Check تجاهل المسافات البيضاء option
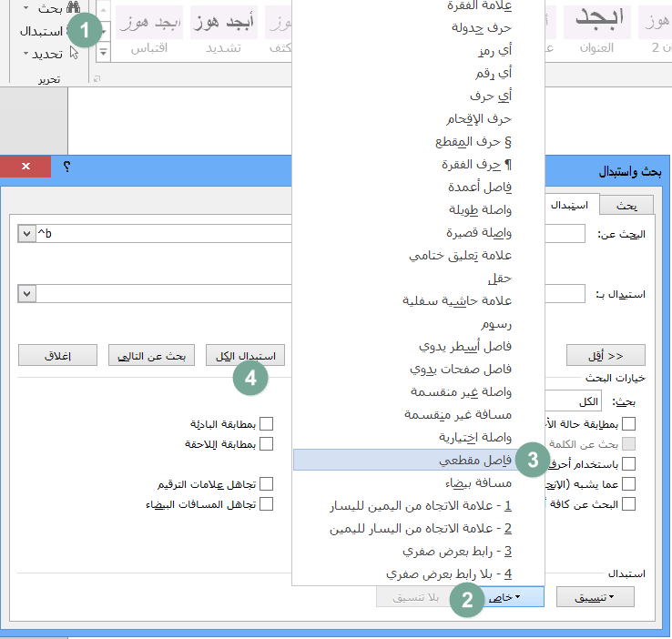The image size is (672, 639). [x=267, y=503]
